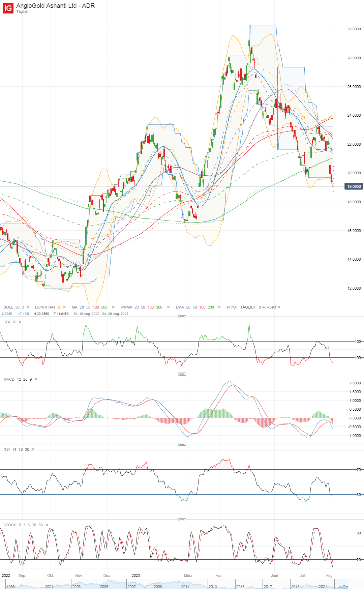Click the AngloGold Ashanti Ltd - ADR title
The image size is (364, 589).
56,6
